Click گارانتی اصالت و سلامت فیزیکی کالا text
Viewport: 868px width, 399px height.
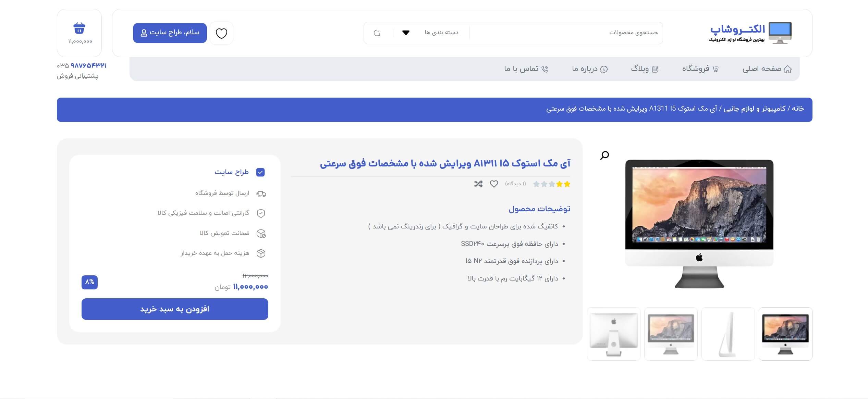[x=203, y=213]
